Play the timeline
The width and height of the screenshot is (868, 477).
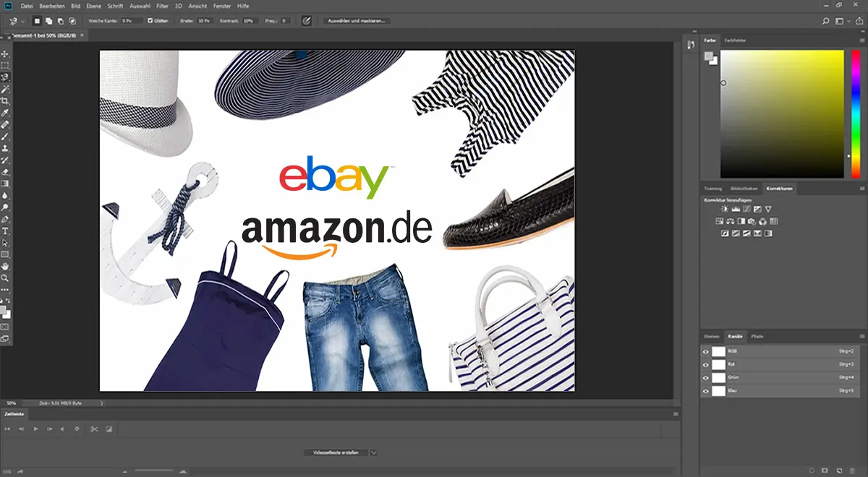coord(35,429)
